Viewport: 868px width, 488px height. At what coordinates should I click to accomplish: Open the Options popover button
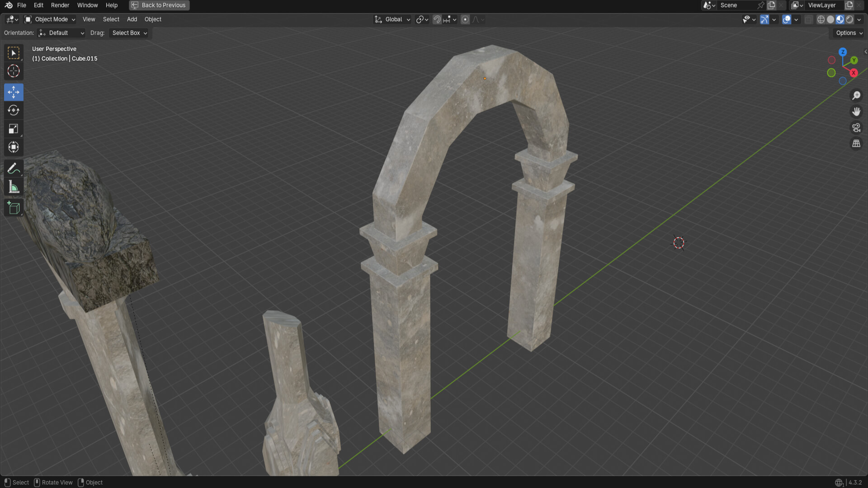tap(849, 33)
